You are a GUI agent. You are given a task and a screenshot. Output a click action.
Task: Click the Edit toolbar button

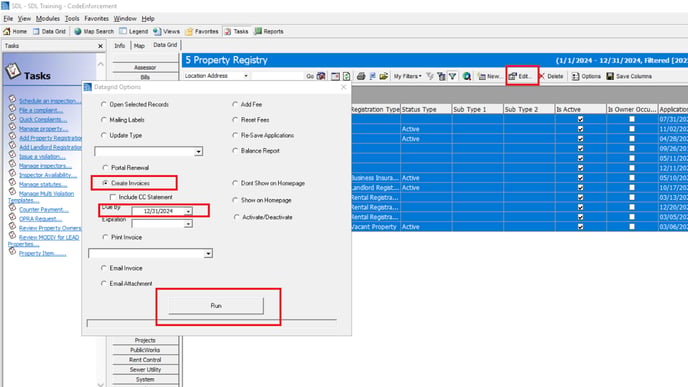point(521,76)
